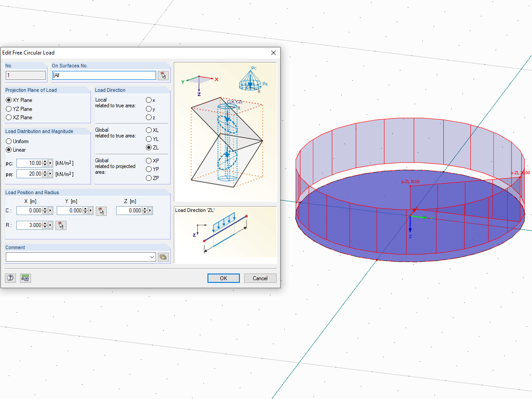Click the C X coordinate input field

click(29, 211)
